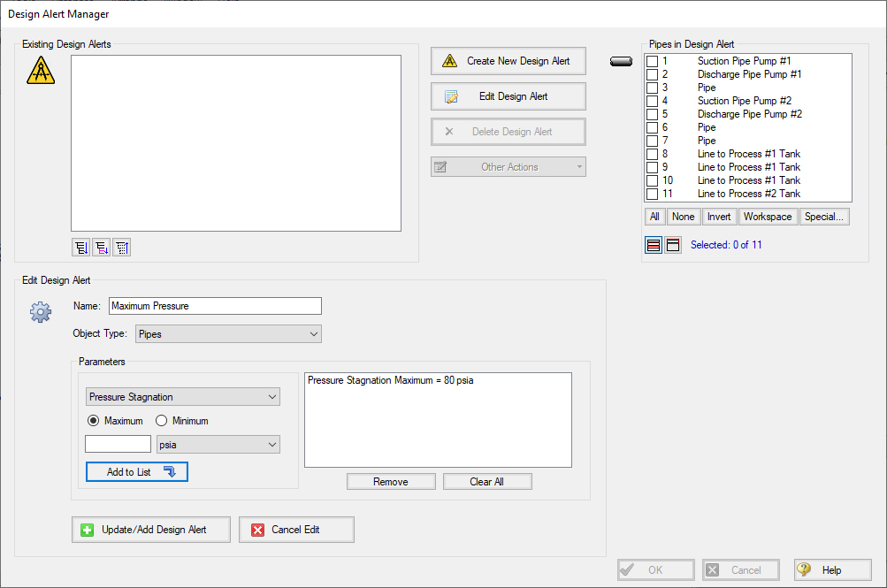The height and width of the screenshot is (588, 887).
Task: Click the show-selected-only list icon
Action: [x=672, y=245]
